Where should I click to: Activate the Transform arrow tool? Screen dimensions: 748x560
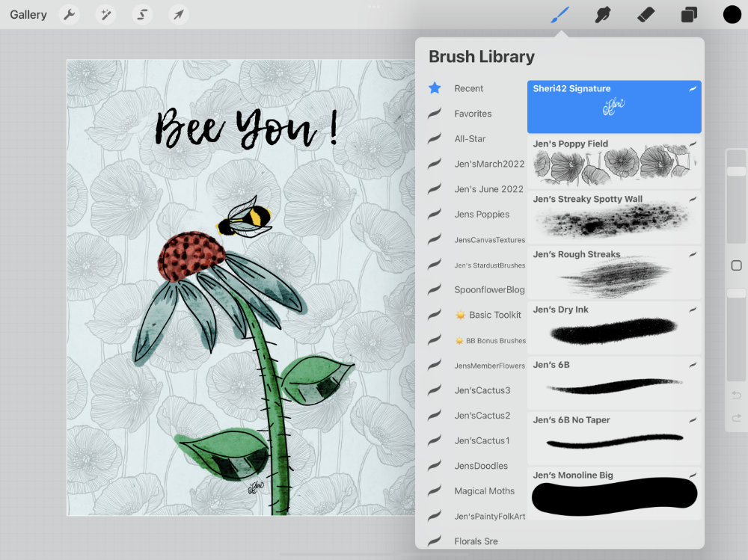[x=178, y=15]
